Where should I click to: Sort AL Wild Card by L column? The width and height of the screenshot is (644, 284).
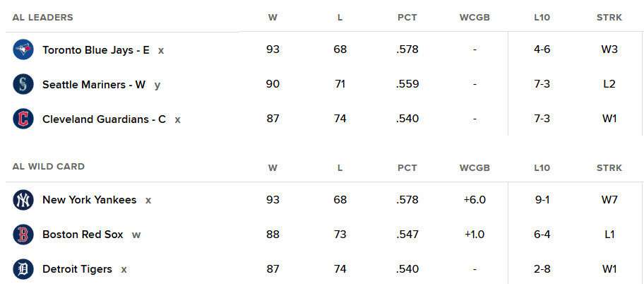(340, 168)
